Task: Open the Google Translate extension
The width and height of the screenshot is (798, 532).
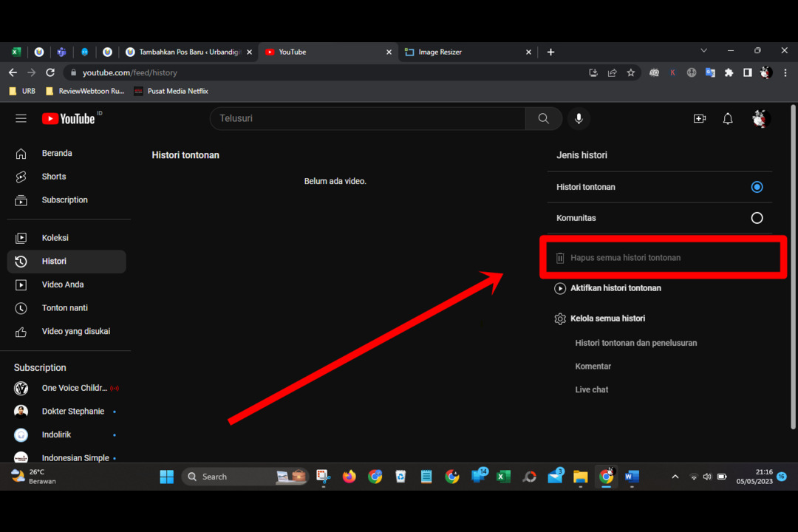Action: (710, 73)
